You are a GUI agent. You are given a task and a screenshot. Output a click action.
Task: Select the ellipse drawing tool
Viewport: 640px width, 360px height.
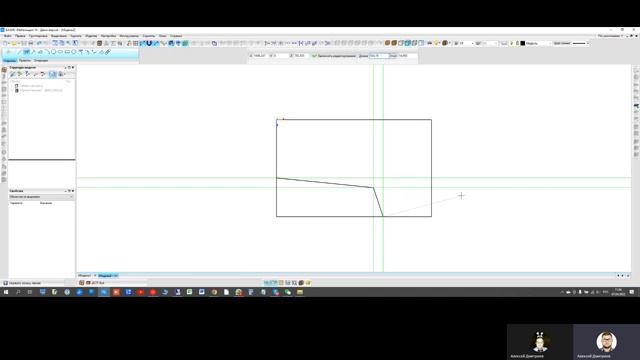coord(60,52)
